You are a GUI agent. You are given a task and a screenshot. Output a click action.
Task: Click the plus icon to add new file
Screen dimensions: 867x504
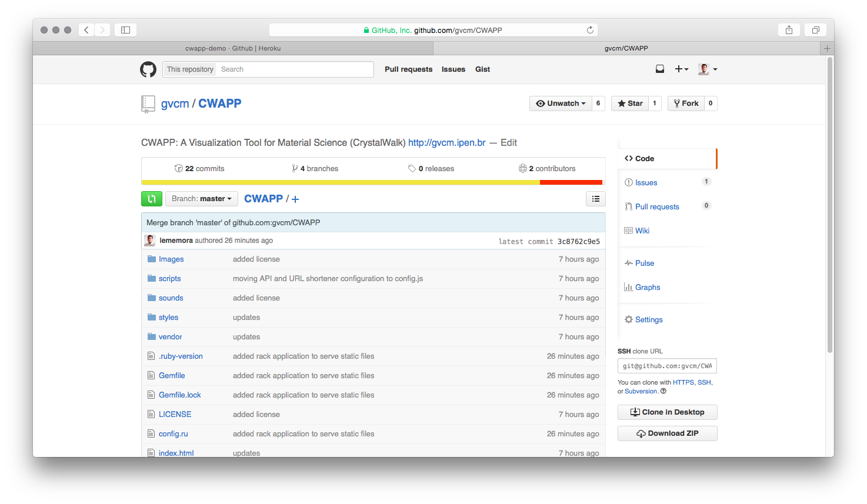(x=295, y=199)
